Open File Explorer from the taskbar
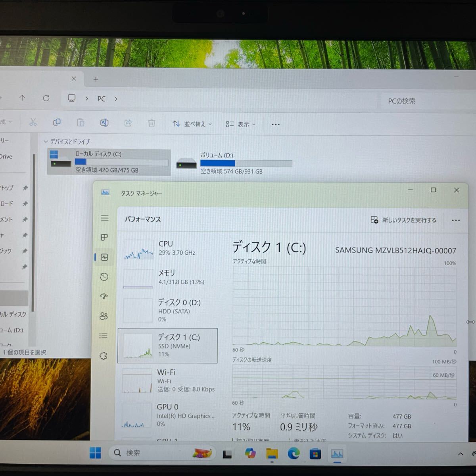 [x=272, y=453]
